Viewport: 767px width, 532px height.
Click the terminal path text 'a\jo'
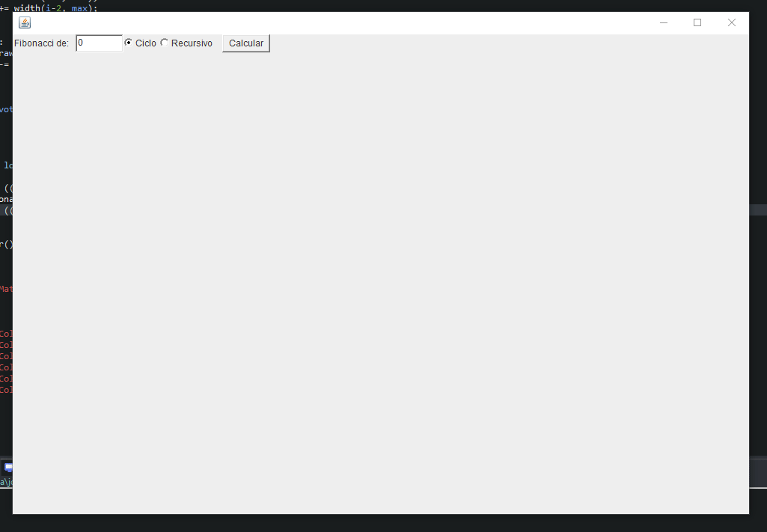click(6, 482)
